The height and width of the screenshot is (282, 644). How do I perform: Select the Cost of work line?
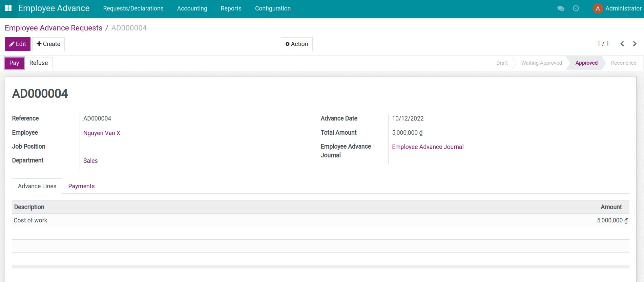[x=320, y=220]
